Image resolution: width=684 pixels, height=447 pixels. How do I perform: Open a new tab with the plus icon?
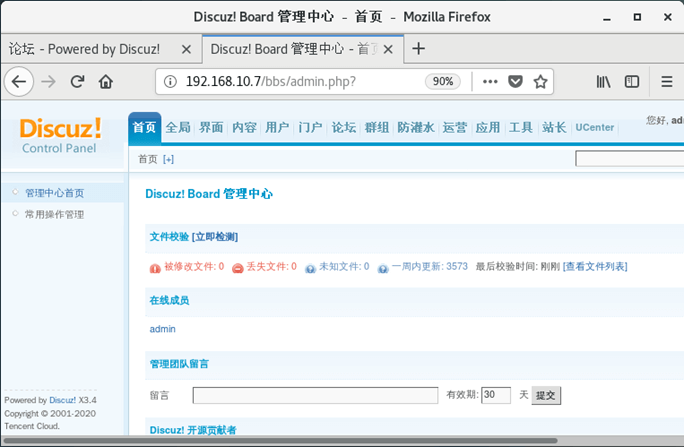click(x=418, y=48)
